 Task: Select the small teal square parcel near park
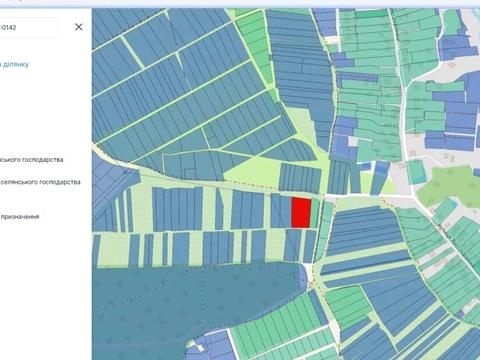(416, 172)
